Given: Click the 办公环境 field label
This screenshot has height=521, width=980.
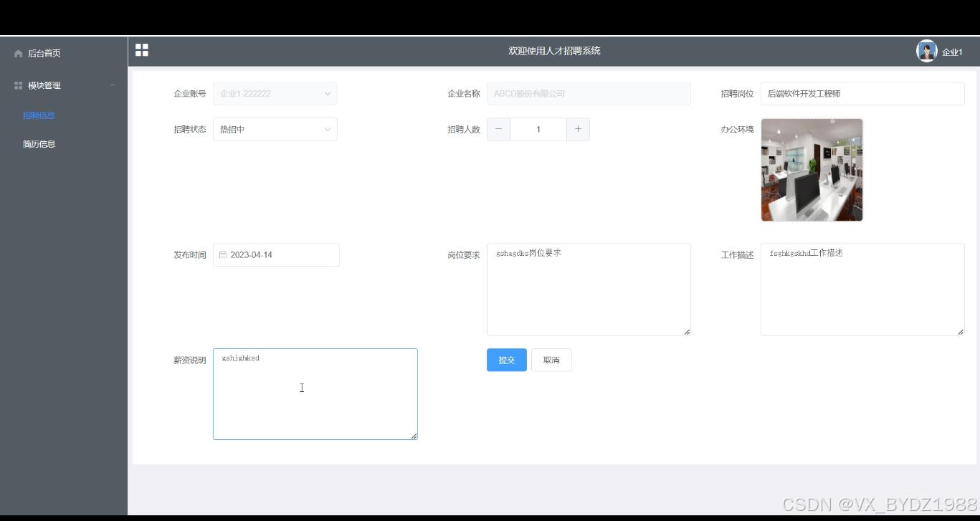Looking at the screenshot, I should click(x=738, y=129).
